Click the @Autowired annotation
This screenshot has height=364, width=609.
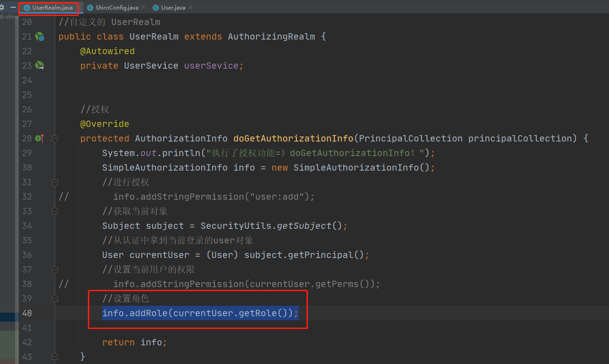(107, 51)
